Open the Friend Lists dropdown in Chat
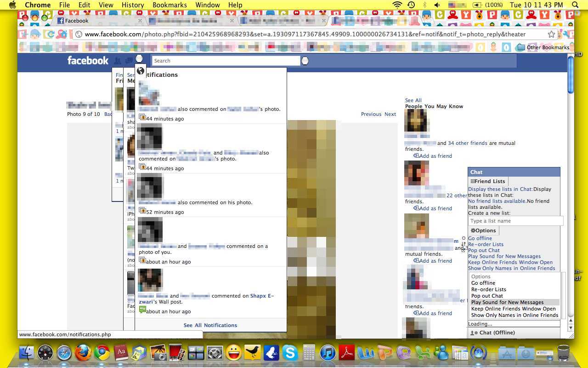Screen dimensions: 588x368 [x=488, y=181]
